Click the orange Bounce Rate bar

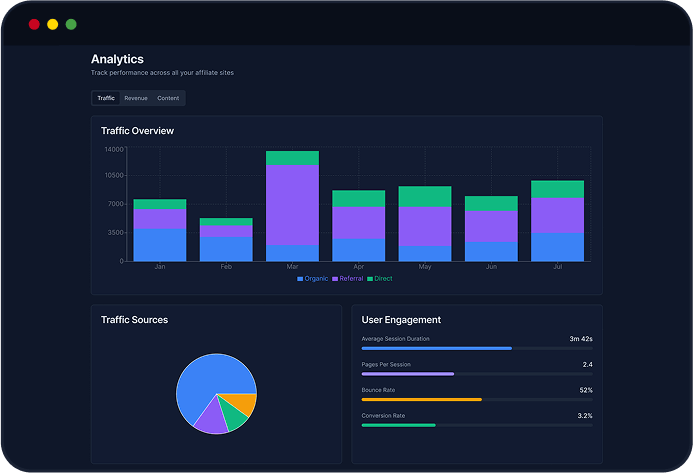click(421, 399)
